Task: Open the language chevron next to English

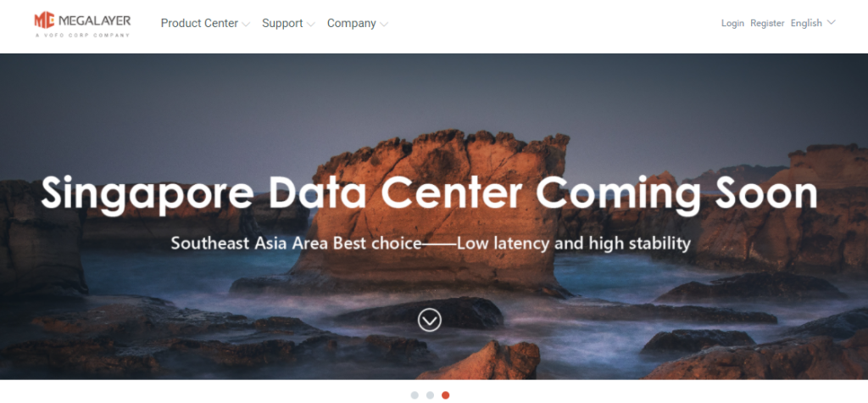Action: point(831,23)
